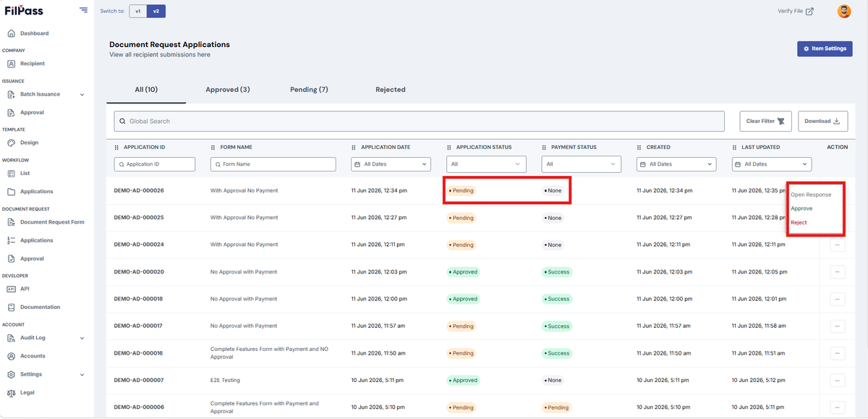The image size is (868, 419).
Task: Focus the Form Name filter field
Action: coord(273,164)
